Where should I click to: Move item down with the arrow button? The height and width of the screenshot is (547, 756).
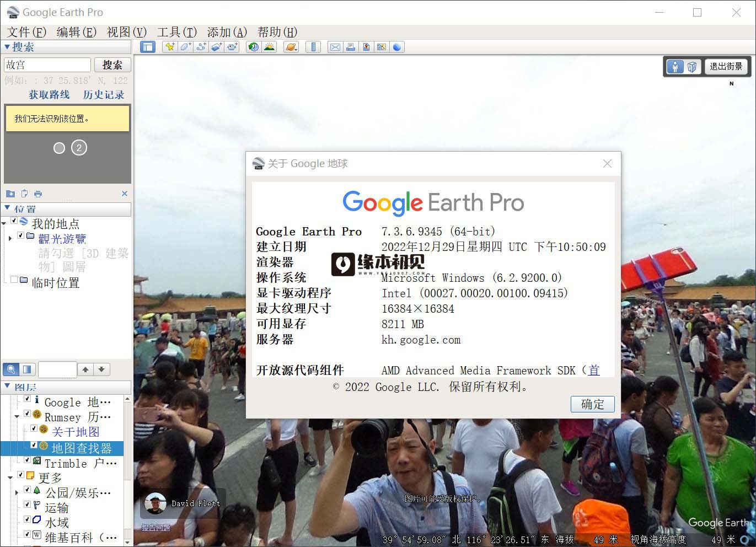click(101, 369)
